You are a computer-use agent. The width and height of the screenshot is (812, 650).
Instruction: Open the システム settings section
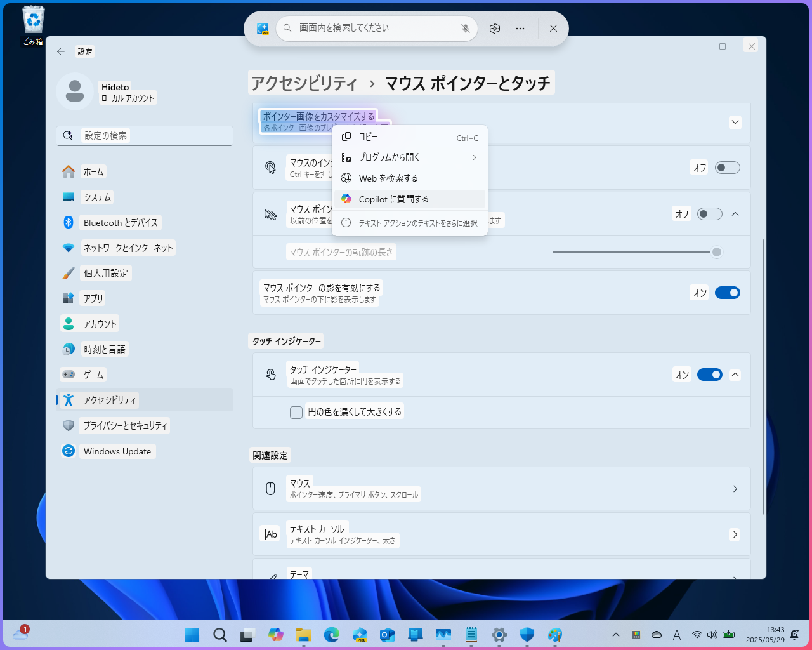coord(145,197)
